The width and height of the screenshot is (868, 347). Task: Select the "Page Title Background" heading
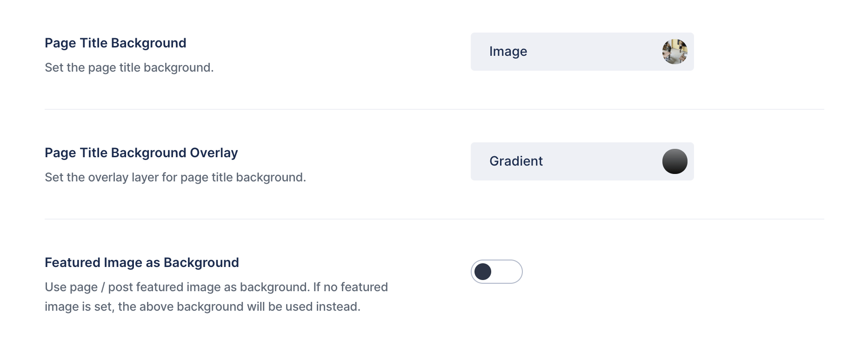tap(115, 43)
